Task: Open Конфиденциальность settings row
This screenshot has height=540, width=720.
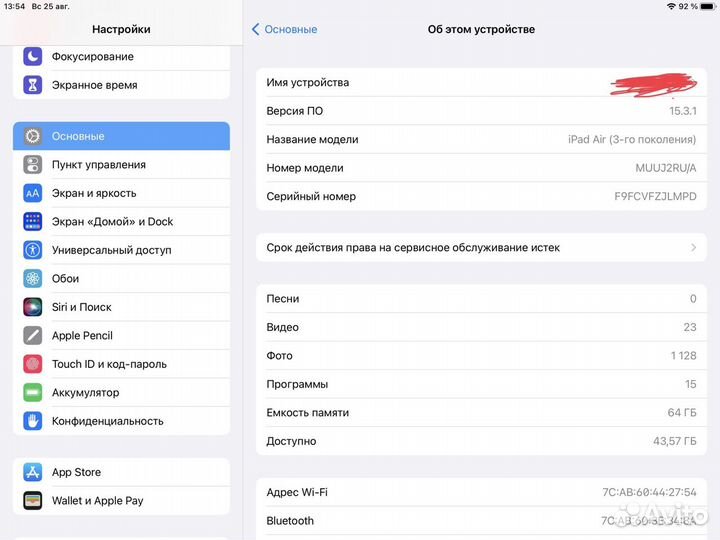Action: tap(121, 421)
